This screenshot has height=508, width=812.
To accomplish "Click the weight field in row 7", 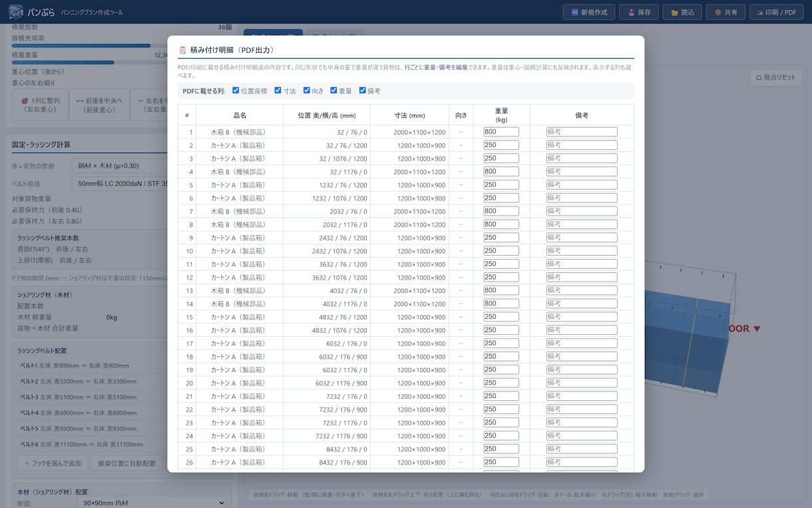I will point(501,211).
